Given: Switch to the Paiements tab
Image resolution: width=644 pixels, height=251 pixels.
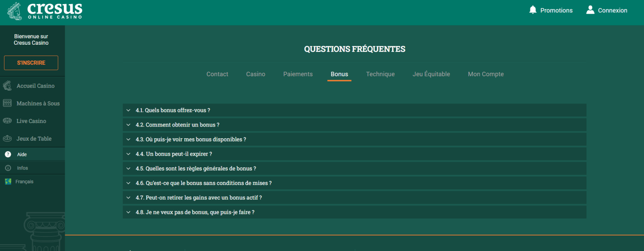Looking at the screenshot, I should point(298,74).
